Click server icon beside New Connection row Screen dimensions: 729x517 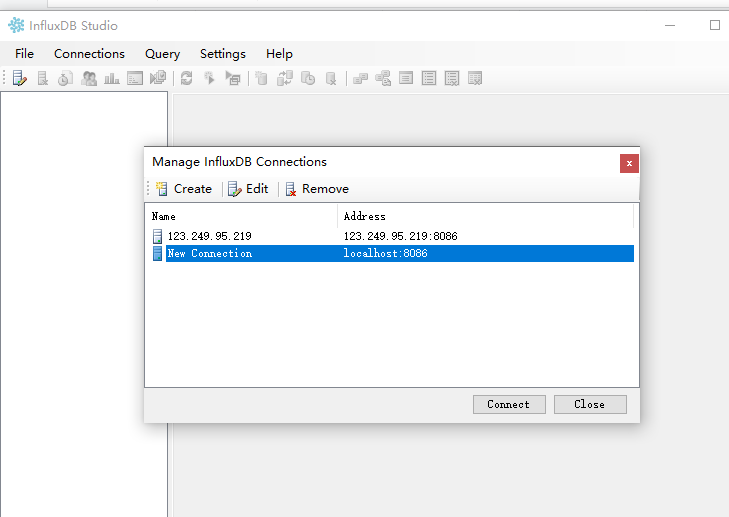pyautogui.click(x=158, y=253)
